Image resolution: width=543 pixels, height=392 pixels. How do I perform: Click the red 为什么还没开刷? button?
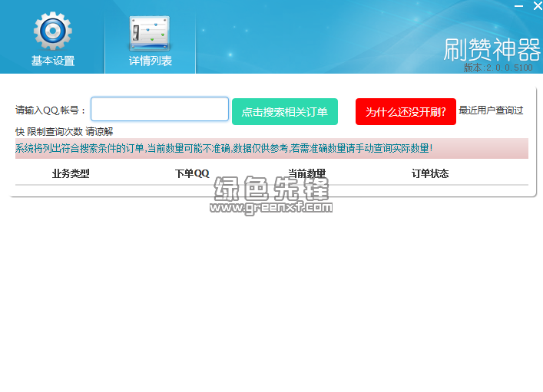click(x=406, y=111)
